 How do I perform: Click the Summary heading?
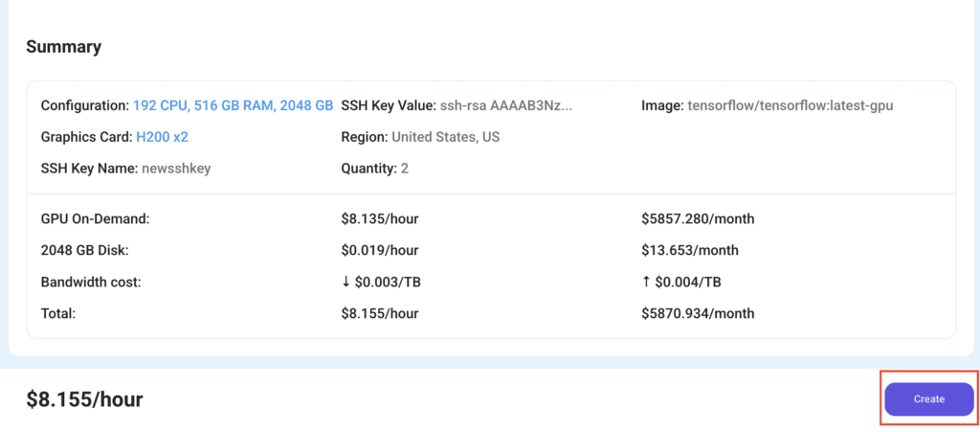pyautogui.click(x=63, y=46)
